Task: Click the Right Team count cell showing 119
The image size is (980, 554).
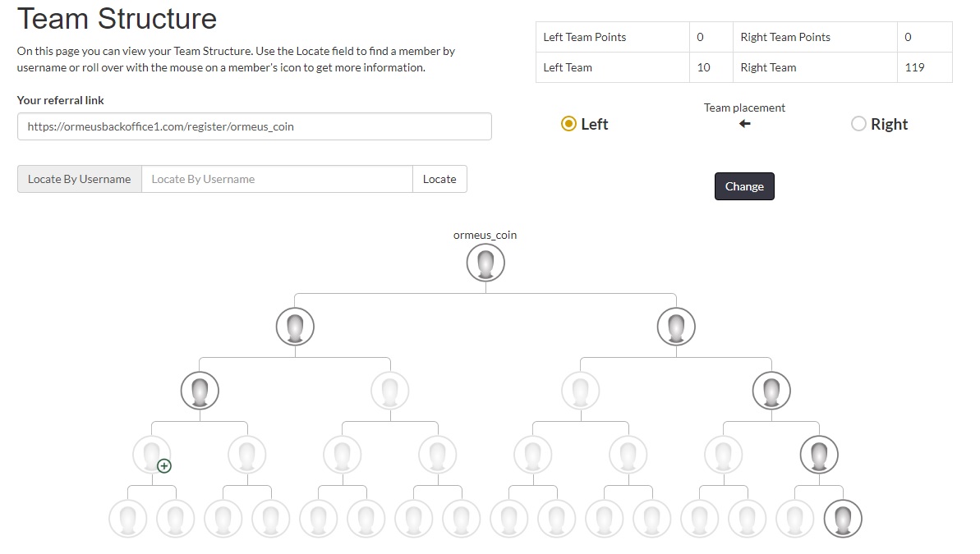Action: coord(924,67)
